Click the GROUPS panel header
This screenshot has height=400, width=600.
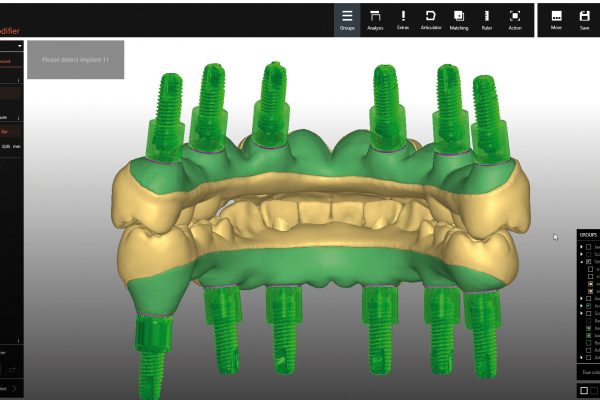pos(588,234)
